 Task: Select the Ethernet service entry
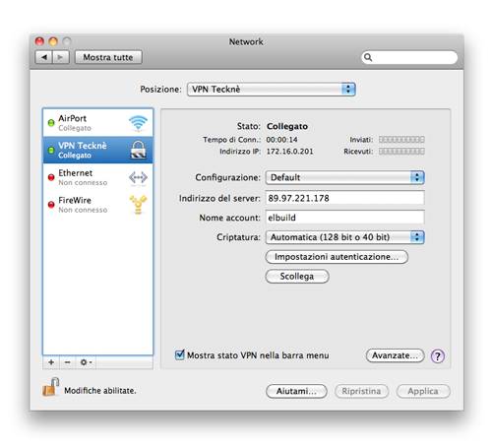coord(97,177)
